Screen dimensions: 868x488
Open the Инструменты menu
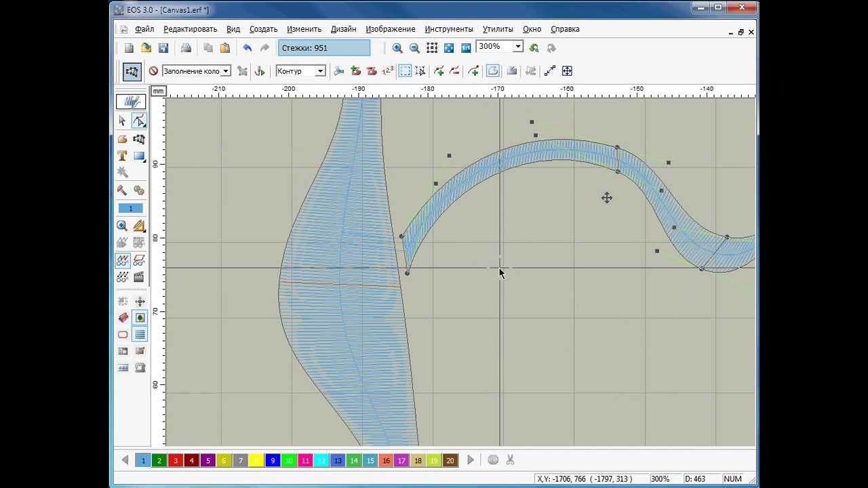(x=448, y=29)
